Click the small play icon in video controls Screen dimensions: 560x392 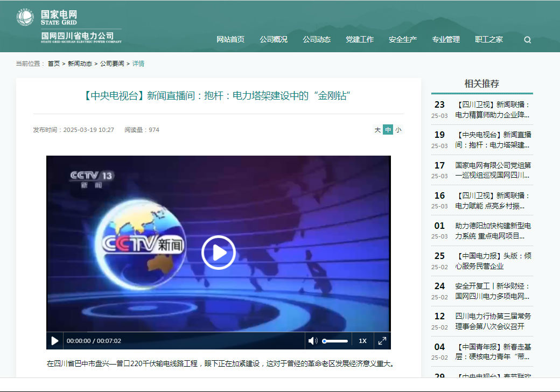click(x=54, y=341)
